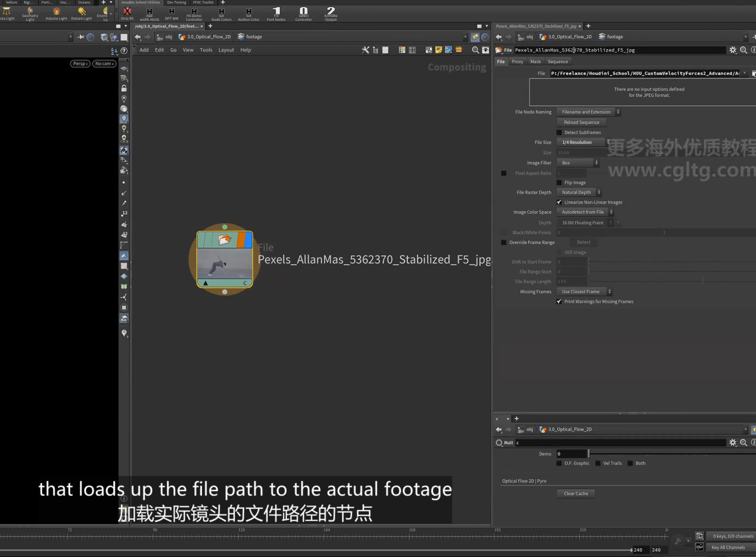
Task: Click the Reload Sequence button
Action: 581,122
